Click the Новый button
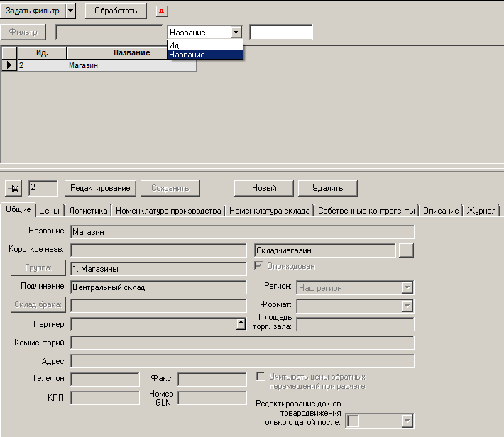This screenshot has height=437, width=504. click(x=264, y=188)
